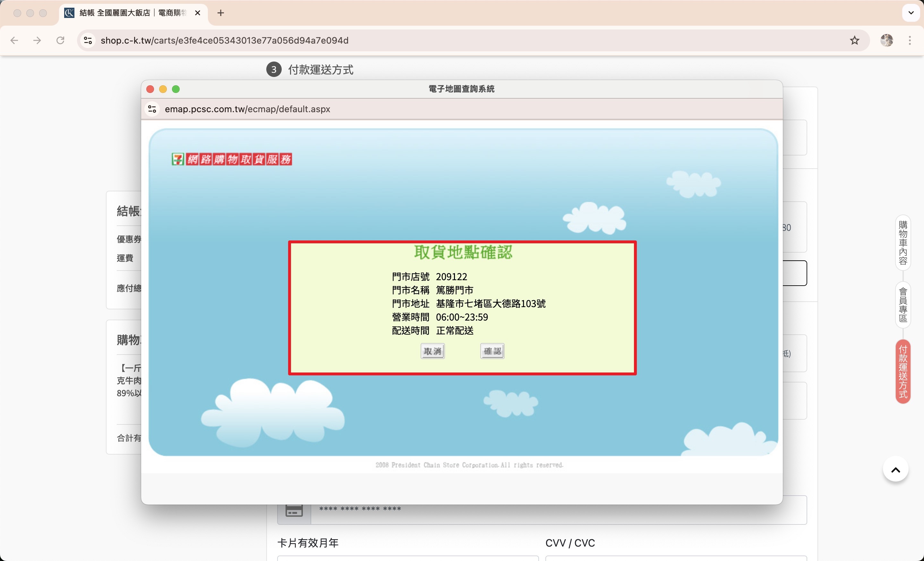Click President Chain Store copyright text
924x561 pixels.
469,465
